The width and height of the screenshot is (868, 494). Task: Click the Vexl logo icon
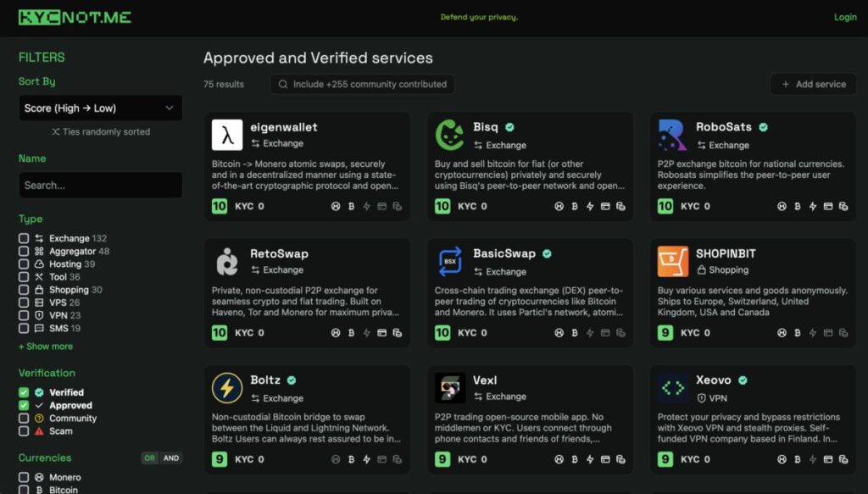pyautogui.click(x=450, y=388)
